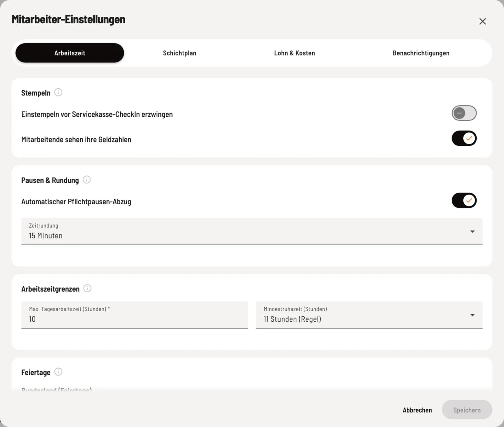Click the Mitarbeitende sehen ihre Geldzahlen label
The width and height of the screenshot is (504, 427).
[x=76, y=140]
